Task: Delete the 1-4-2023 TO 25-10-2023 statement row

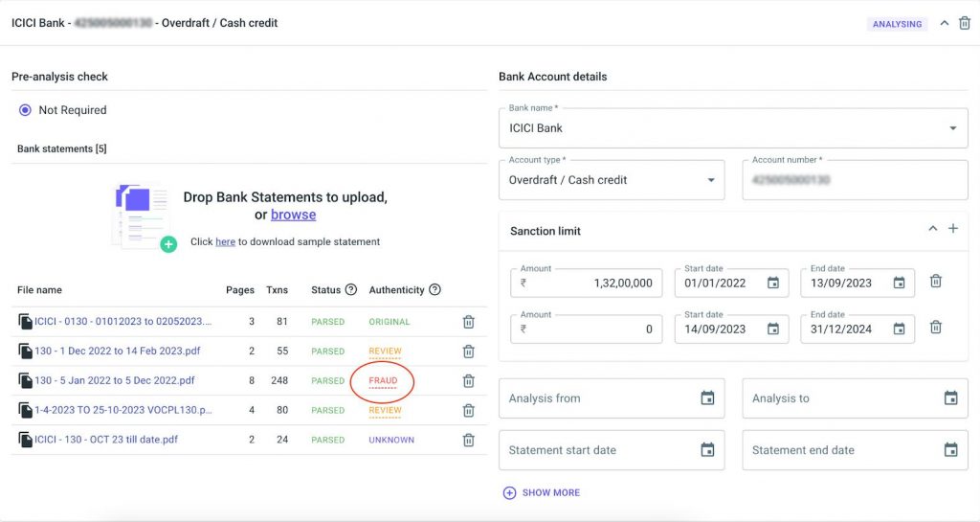Action: [x=468, y=411]
